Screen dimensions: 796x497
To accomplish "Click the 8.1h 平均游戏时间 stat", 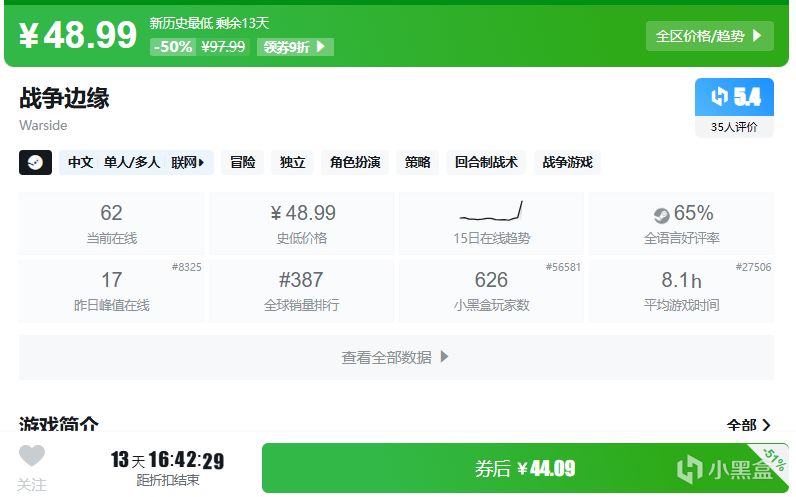I will [681, 291].
